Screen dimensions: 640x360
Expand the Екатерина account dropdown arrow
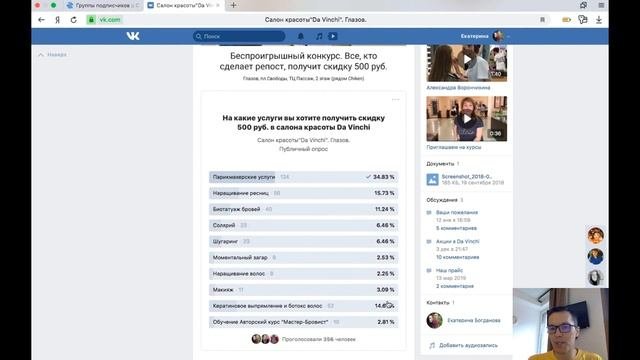[508, 37]
